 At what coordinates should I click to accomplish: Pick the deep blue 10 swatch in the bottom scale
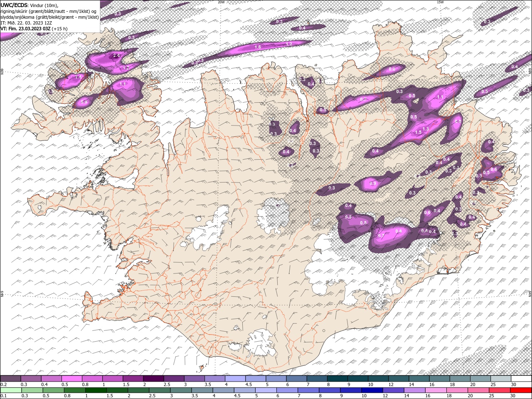click(372, 390)
